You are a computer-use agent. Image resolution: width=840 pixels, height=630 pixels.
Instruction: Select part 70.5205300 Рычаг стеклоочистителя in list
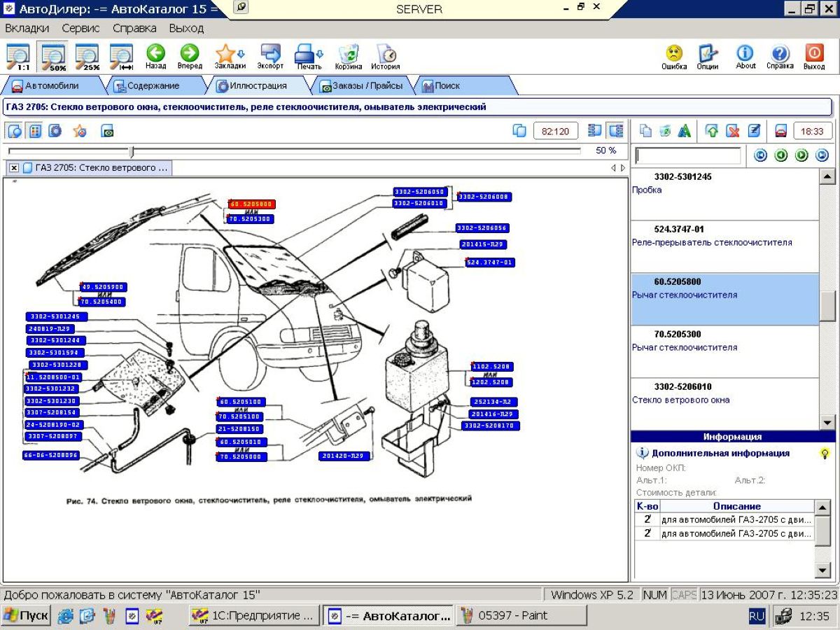pos(724,352)
